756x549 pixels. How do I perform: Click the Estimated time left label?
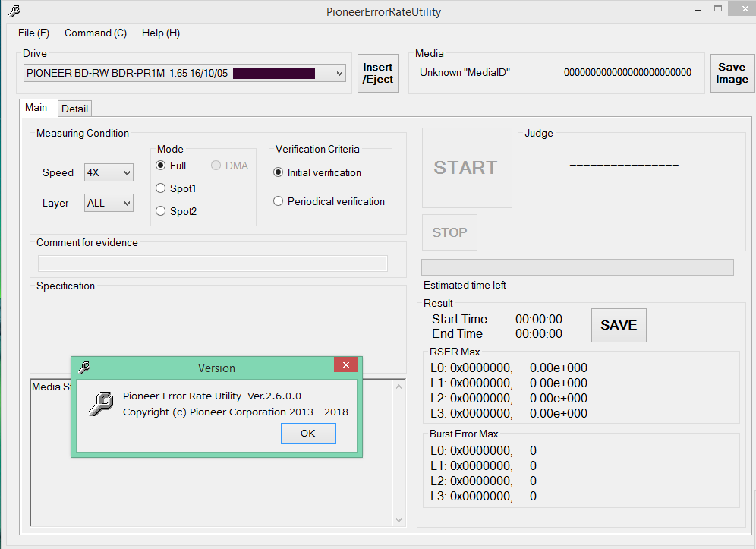click(465, 285)
